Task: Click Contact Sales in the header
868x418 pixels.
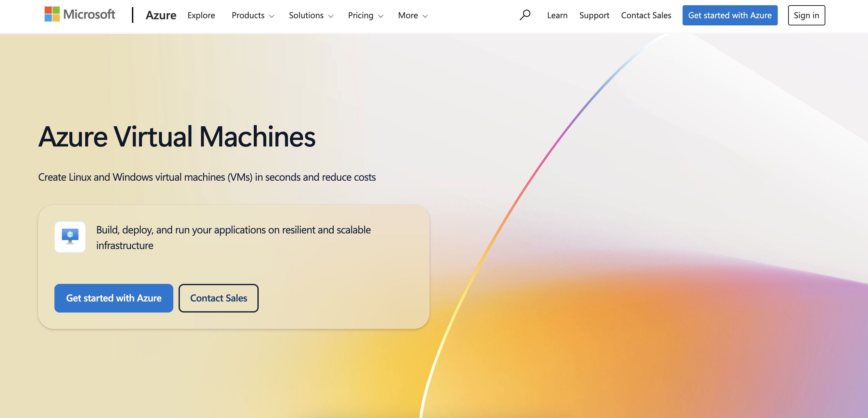Action: (646, 16)
